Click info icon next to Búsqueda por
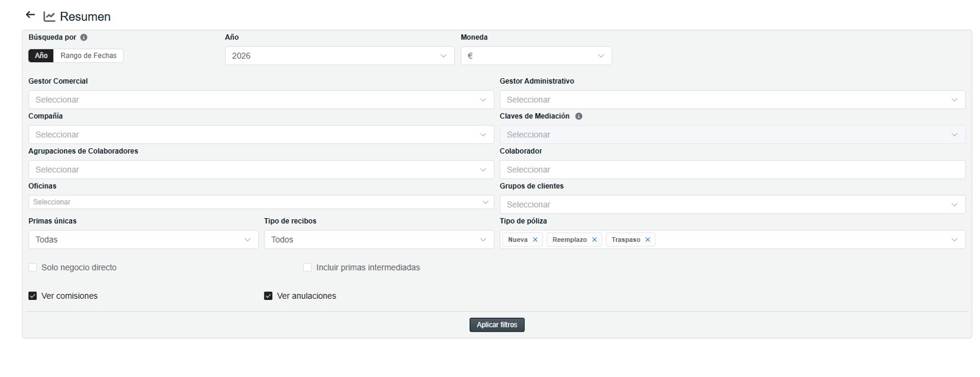The height and width of the screenshot is (377, 980). pos(84,37)
